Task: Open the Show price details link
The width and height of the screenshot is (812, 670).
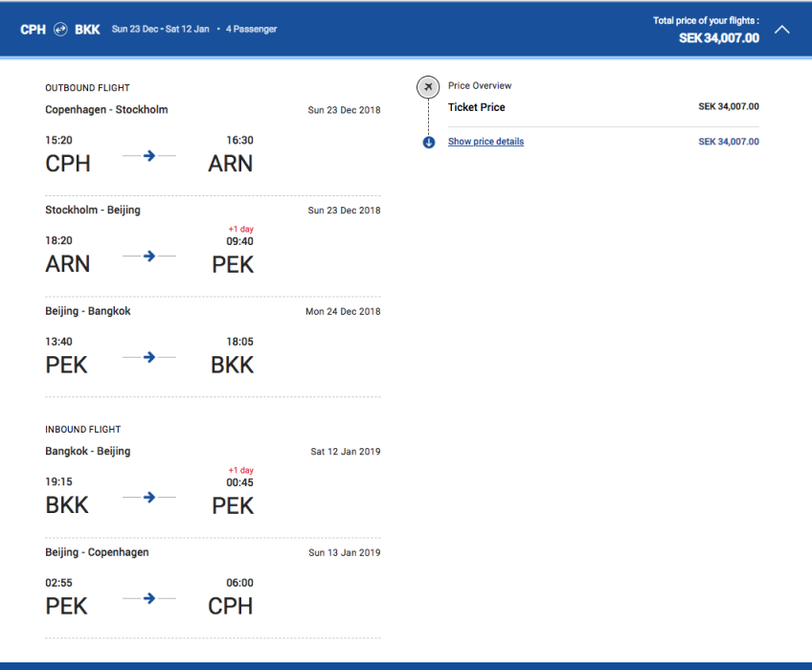Action: (x=485, y=142)
